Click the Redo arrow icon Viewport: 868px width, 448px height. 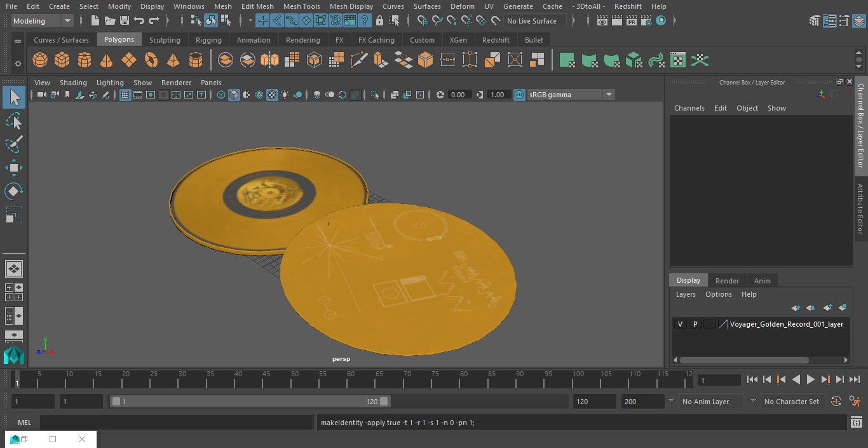[x=154, y=21]
